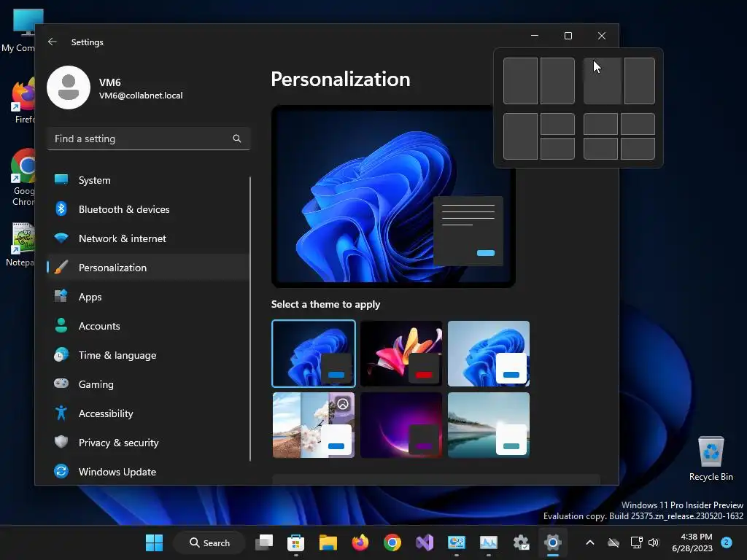This screenshot has height=560, width=747.
Task: Click the theme preview image
Action: tap(393, 196)
